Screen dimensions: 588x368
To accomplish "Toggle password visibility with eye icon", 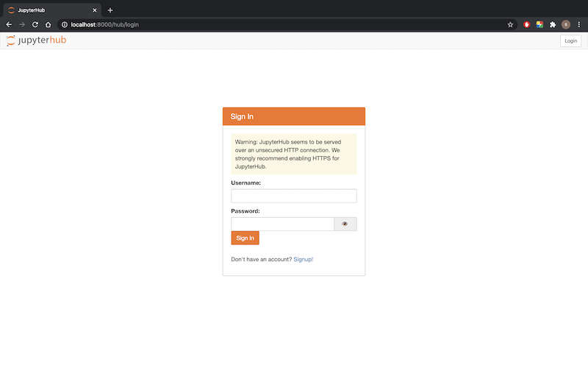I will coord(345,224).
